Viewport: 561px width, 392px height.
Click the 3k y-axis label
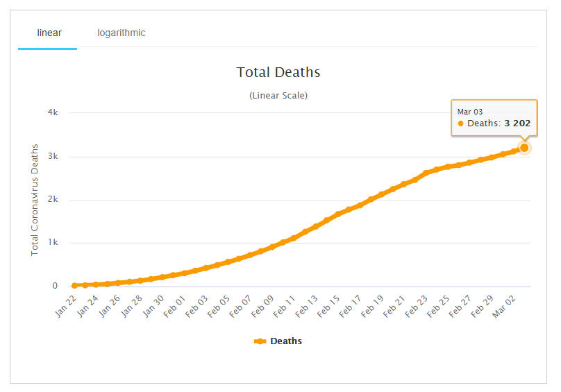[53, 156]
